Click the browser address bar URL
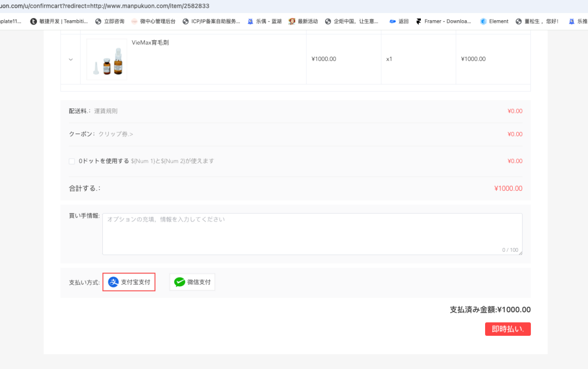Screen dimensions: 588x369 105,6
